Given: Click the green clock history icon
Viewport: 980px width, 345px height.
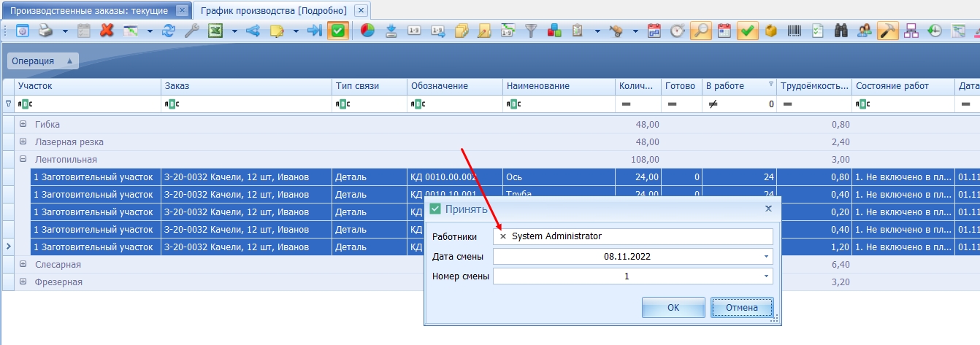Looking at the screenshot, I should [x=935, y=31].
